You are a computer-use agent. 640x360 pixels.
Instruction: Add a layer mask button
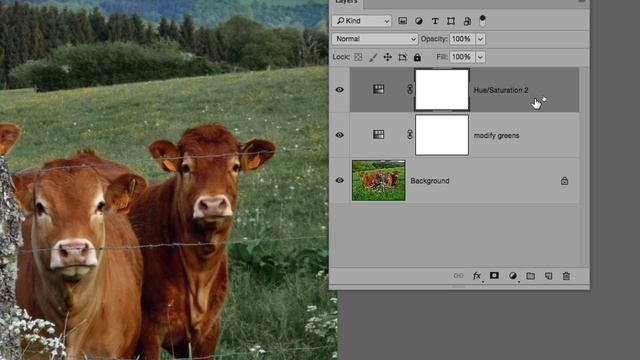click(x=494, y=276)
